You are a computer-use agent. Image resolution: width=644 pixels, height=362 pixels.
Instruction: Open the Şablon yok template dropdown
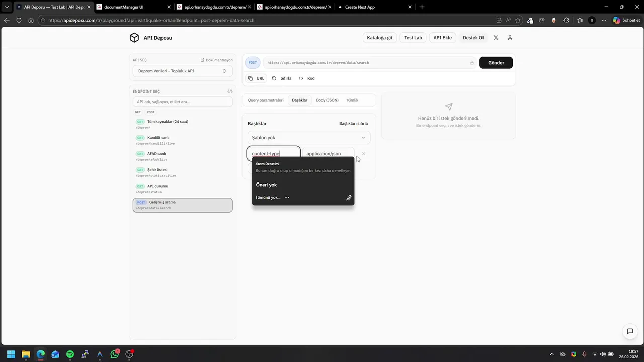click(x=309, y=137)
